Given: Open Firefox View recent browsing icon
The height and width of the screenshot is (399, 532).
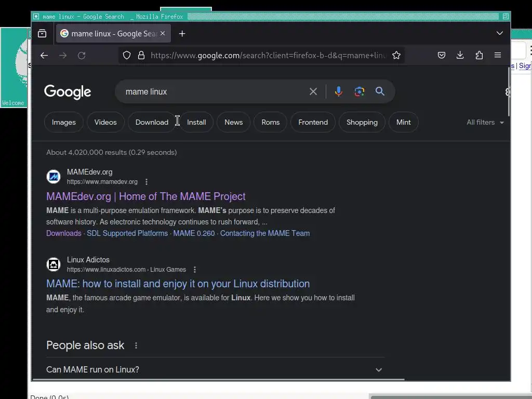Looking at the screenshot, I should pos(42,33).
